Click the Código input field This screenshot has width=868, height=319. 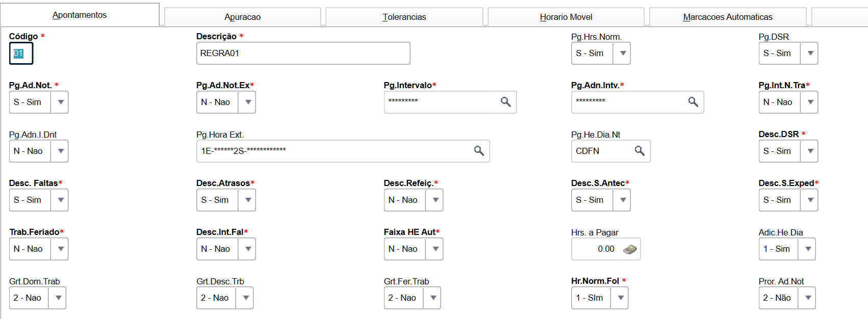[x=21, y=54]
